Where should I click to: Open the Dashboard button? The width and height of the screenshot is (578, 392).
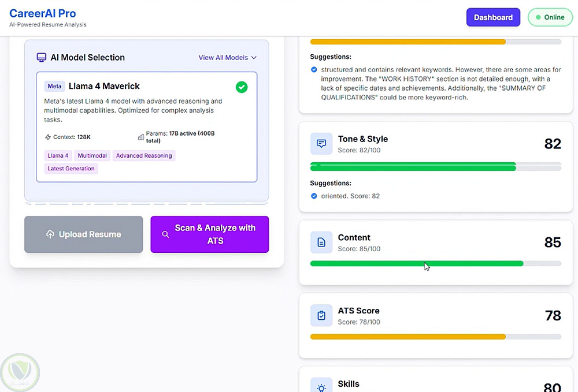tap(493, 17)
